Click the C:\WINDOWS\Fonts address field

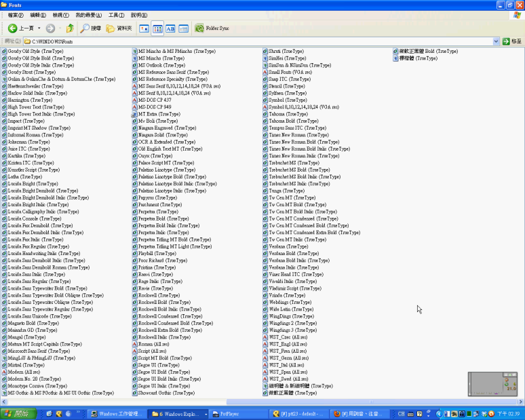258,41
